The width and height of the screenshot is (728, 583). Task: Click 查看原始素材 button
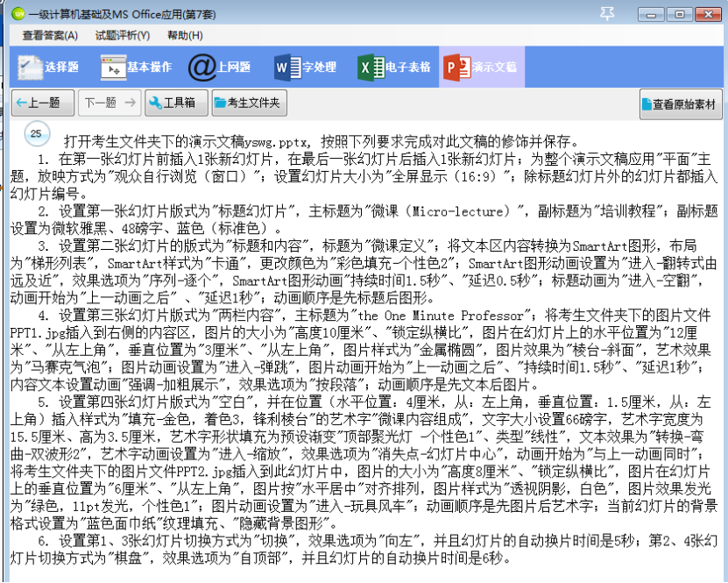pyautogui.click(x=681, y=104)
